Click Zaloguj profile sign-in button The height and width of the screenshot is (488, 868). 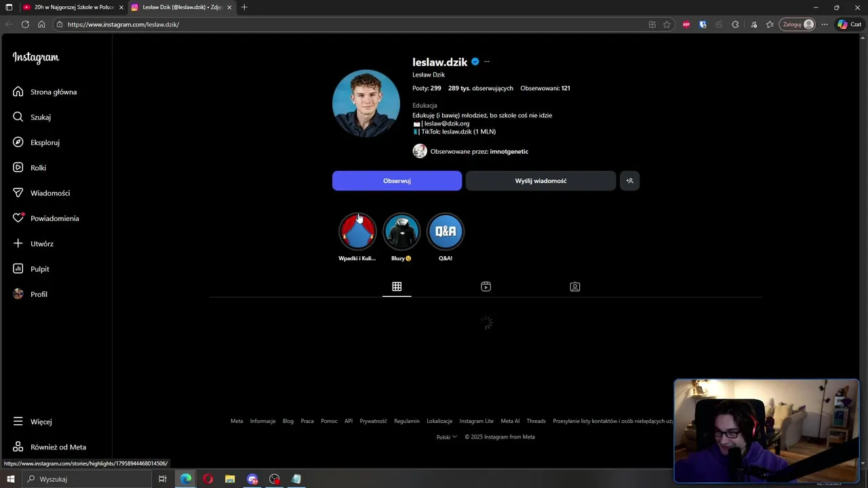pos(797,24)
